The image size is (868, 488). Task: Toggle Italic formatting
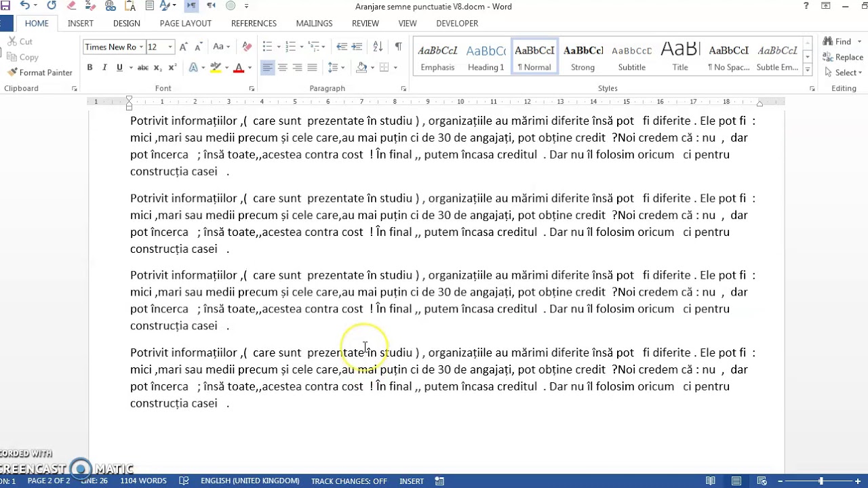click(x=104, y=68)
